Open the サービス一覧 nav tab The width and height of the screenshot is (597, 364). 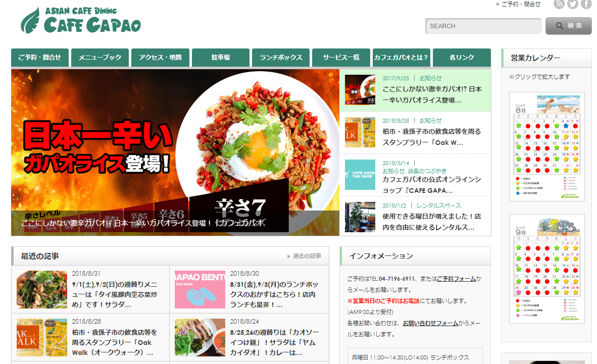coord(341,58)
